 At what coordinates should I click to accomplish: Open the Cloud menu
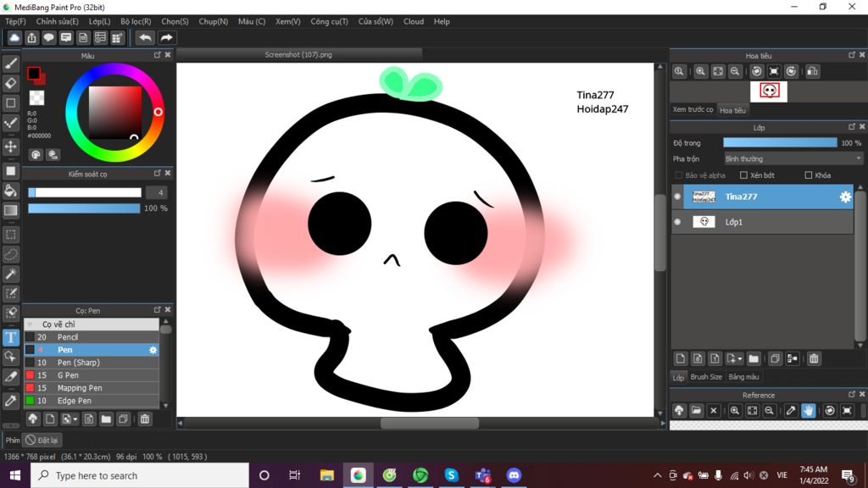click(x=413, y=21)
